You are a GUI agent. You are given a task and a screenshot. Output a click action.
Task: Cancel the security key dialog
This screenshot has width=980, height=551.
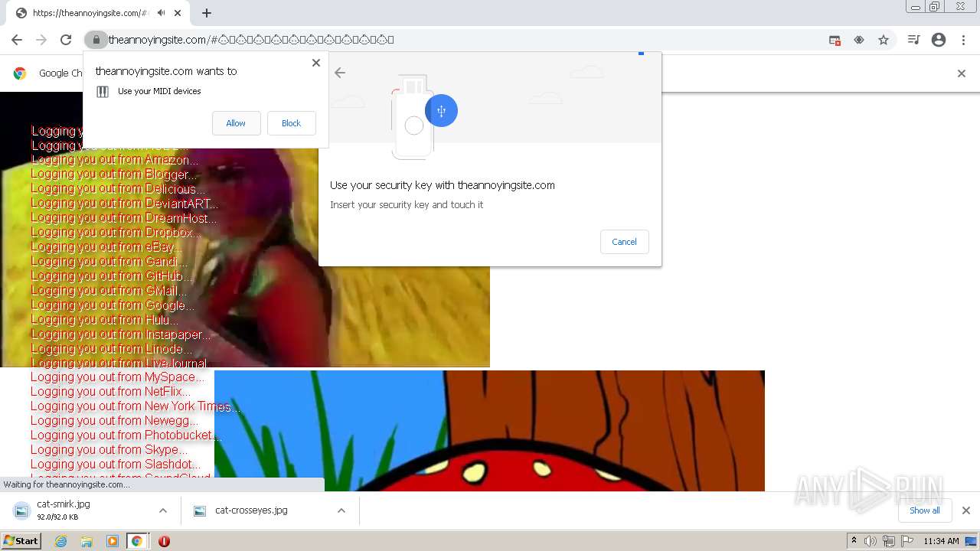624,242
